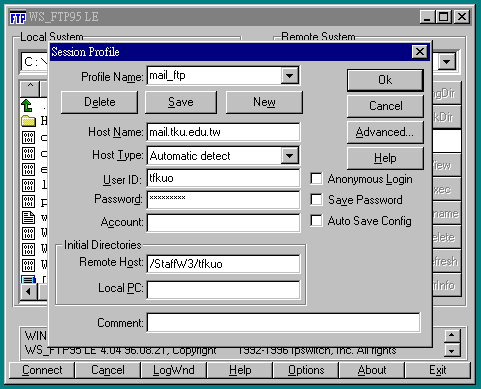Save the current session profile
This screenshot has width=481, height=389.
point(181,102)
